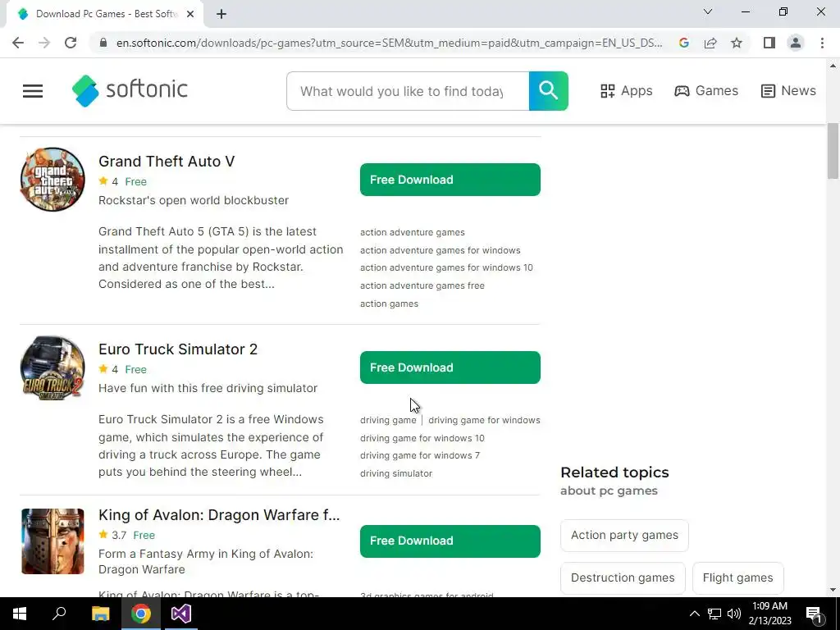Open 'action adventure games free' tag
This screenshot has width=840, height=630.
coord(422,285)
